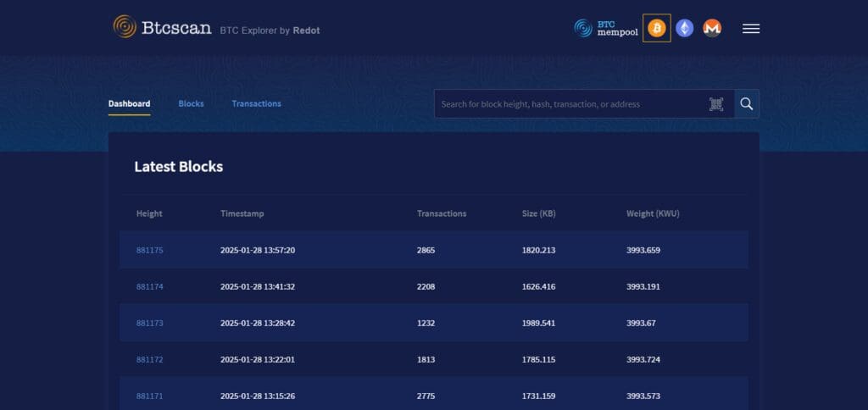Open block 881173

[x=149, y=323]
